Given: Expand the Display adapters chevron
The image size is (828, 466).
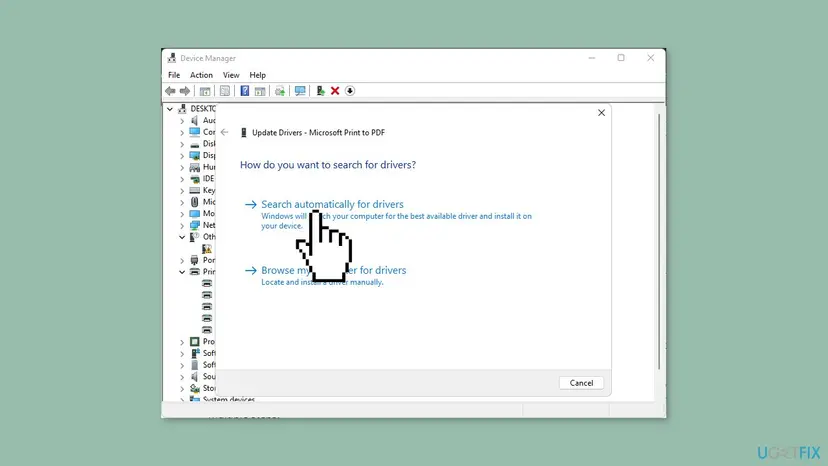Looking at the screenshot, I should click(182, 156).
